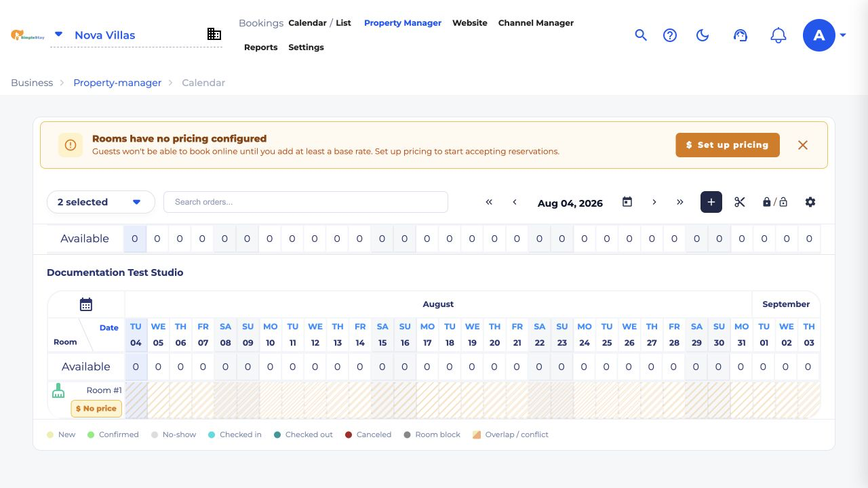Click the warning exclamation icon in banner

pyautogui.click(x=71, y=145)
